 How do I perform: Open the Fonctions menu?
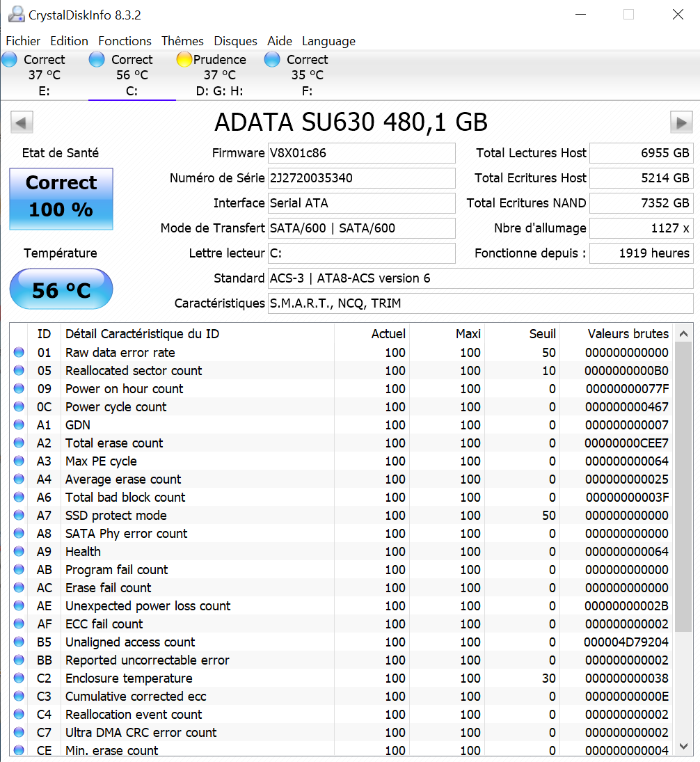click(125, 41)
